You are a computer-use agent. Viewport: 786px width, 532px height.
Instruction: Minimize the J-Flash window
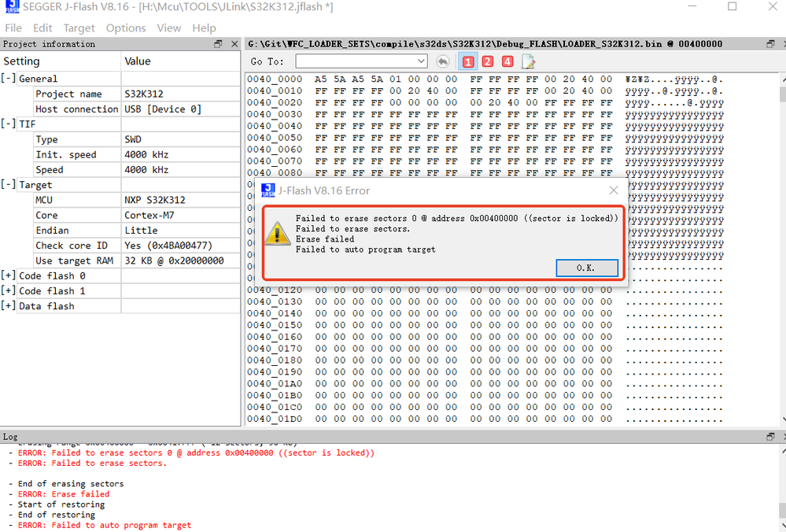click(x=692, y=6)
